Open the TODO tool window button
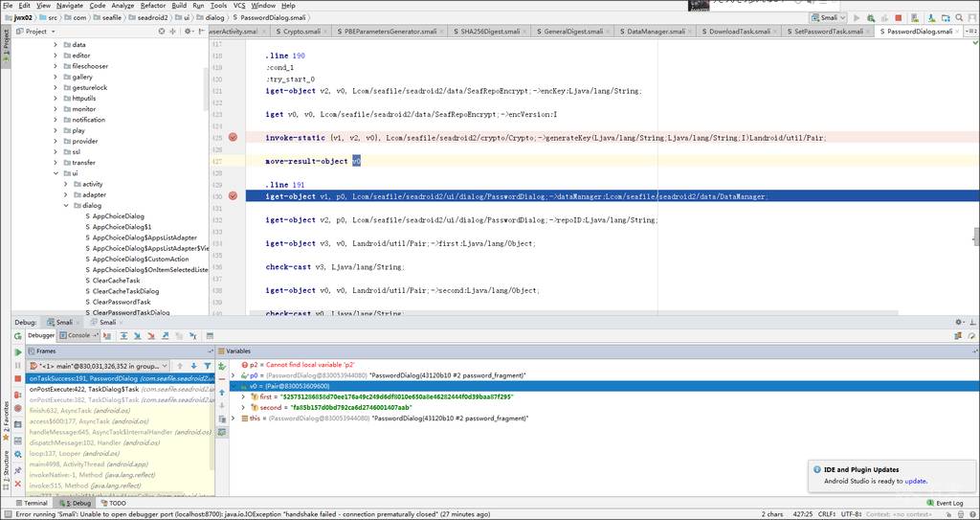 click(x=113, y=503)
